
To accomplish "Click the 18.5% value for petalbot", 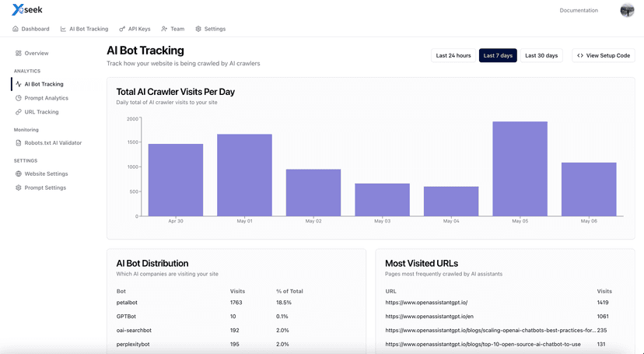I will tap(284, 302).
